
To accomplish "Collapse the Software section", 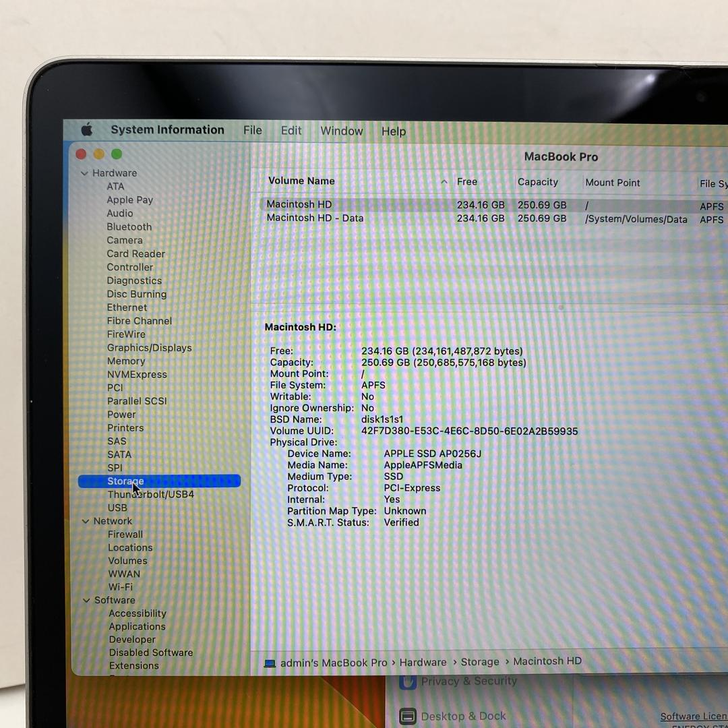I will pyautogui.click(x=86, y=601).
